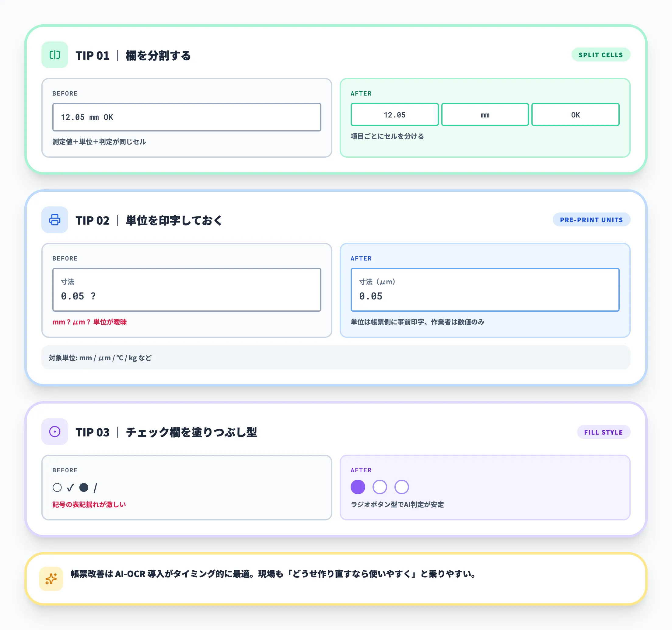
Task: Click the checkmark symbol in BEFORE panel
Action: [x=70, y=487]
